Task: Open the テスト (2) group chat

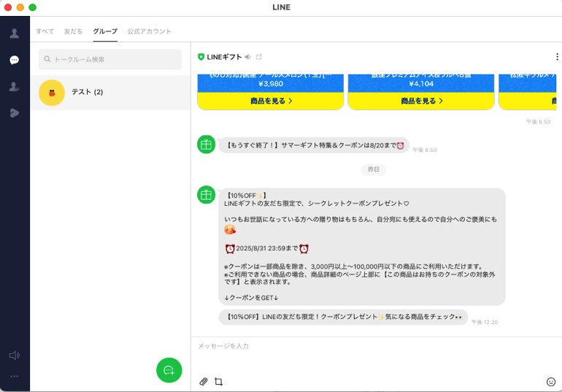Action: (110, 93)
